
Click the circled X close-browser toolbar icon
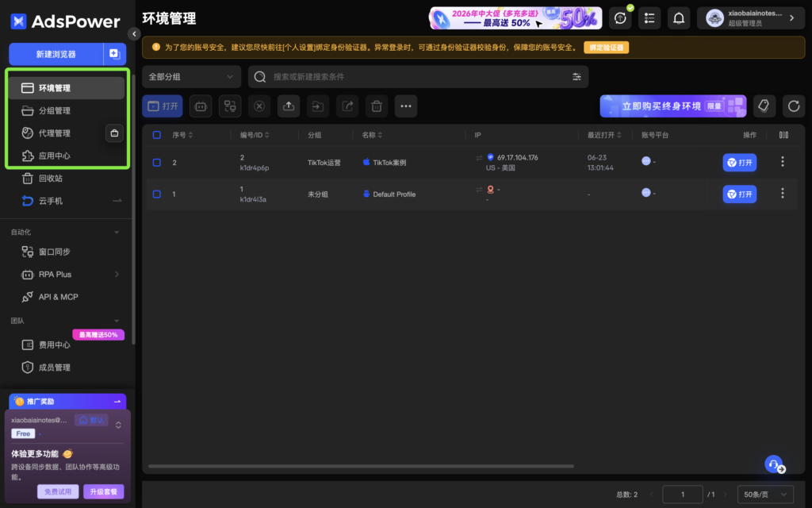(x=259, y=106)
